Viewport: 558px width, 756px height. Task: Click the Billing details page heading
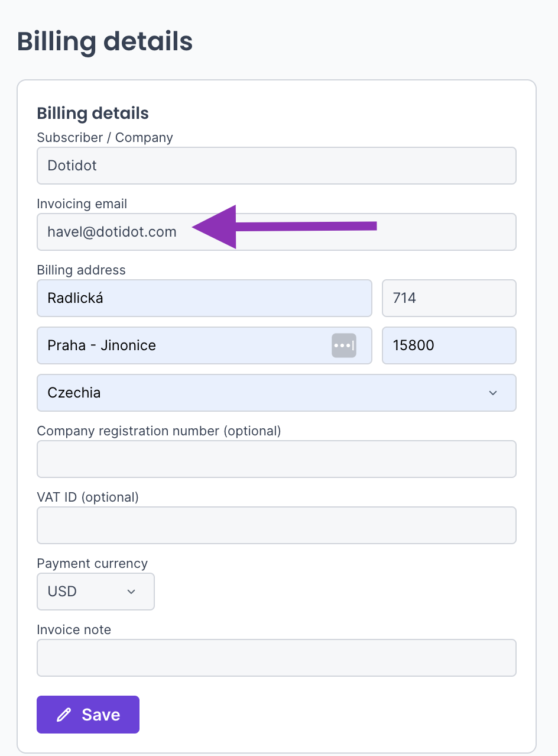(x=105, y=43)
